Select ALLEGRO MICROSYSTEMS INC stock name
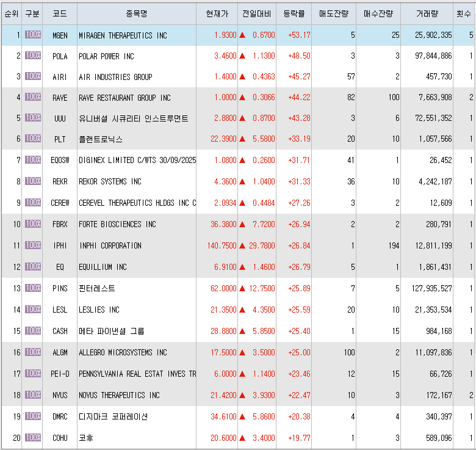Viewport: 476px width, 450px height. pos(123,352)
